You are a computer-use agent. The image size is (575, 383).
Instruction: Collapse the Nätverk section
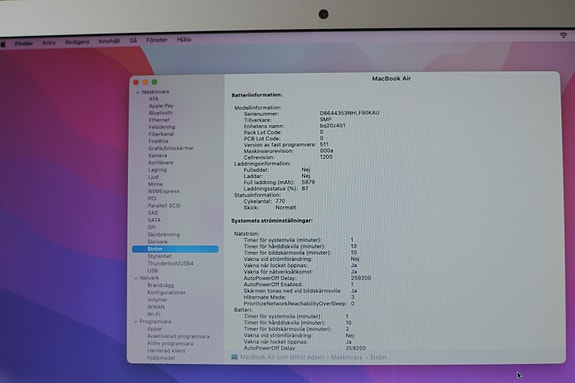(136, 278)
